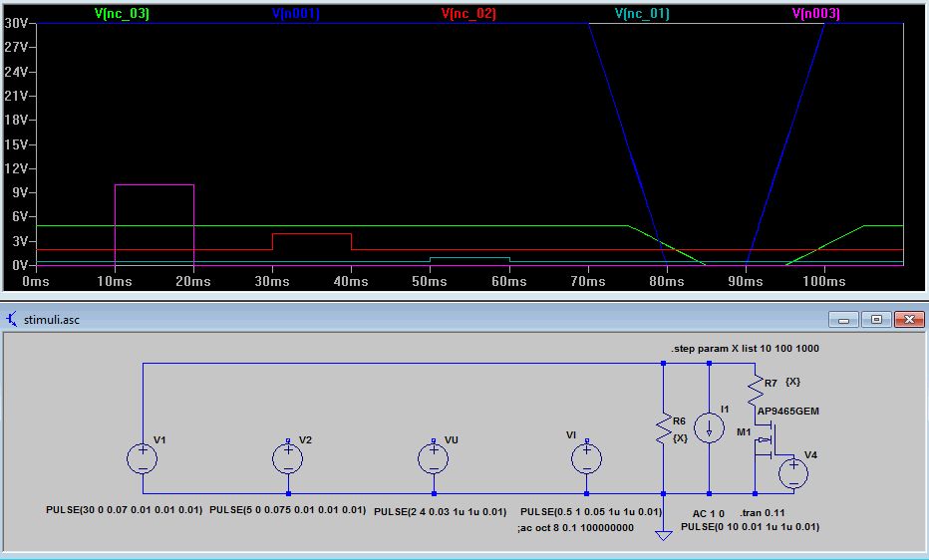Viewport: 929px width, 560px height.
Task: Maximize the stimuli.asc schematic window
Action: (x=876, y=320)
